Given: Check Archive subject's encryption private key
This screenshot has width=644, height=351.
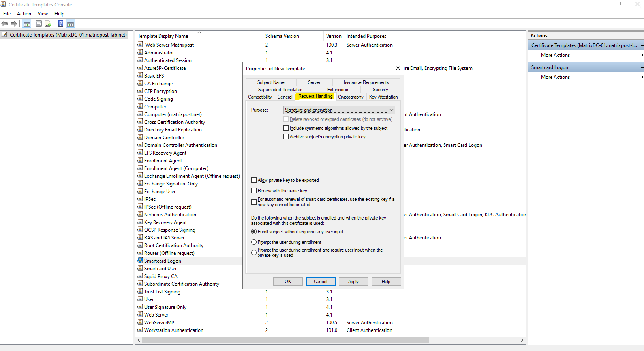Looking at the screenshot, I should [x=286, y=137].
